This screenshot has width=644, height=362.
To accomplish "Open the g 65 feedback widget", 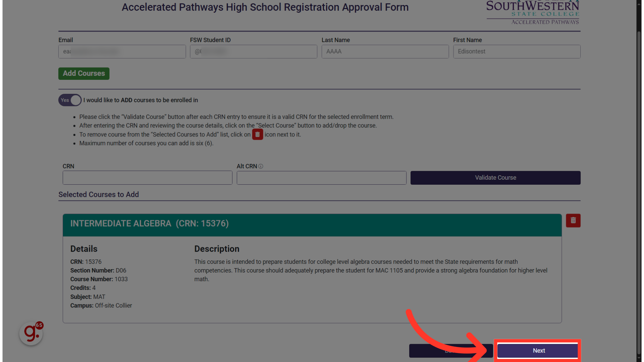I will pos(31,333).
